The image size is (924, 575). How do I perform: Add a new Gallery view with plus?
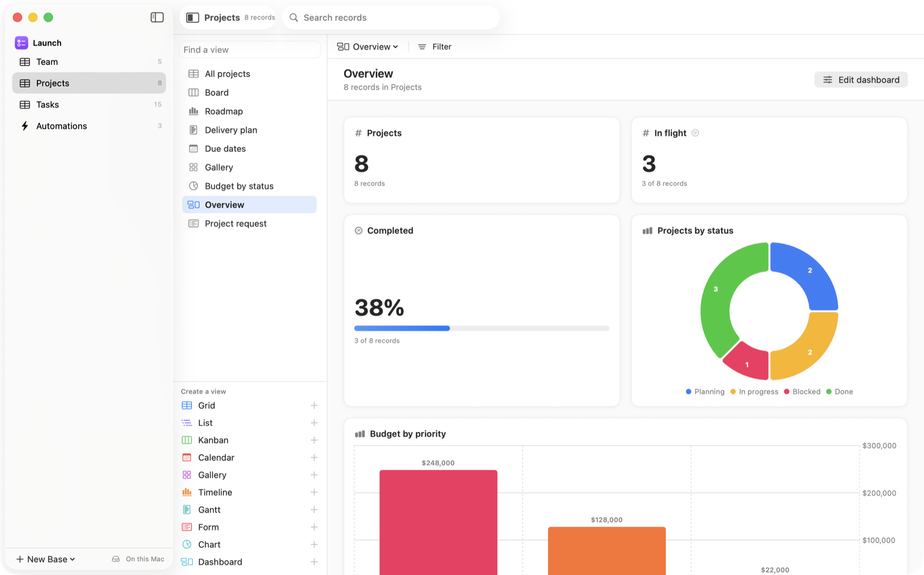[314, 475]
